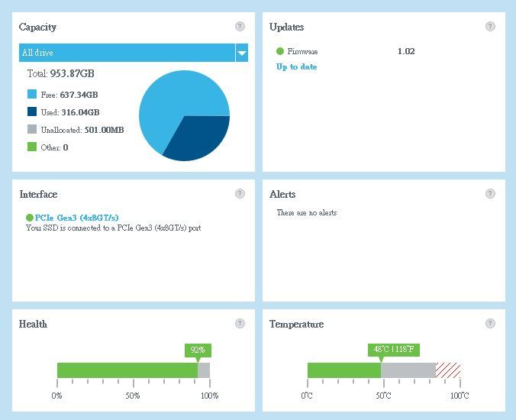Click the 100°C temperature scale label
516x420 pixels.
(460, 396)
